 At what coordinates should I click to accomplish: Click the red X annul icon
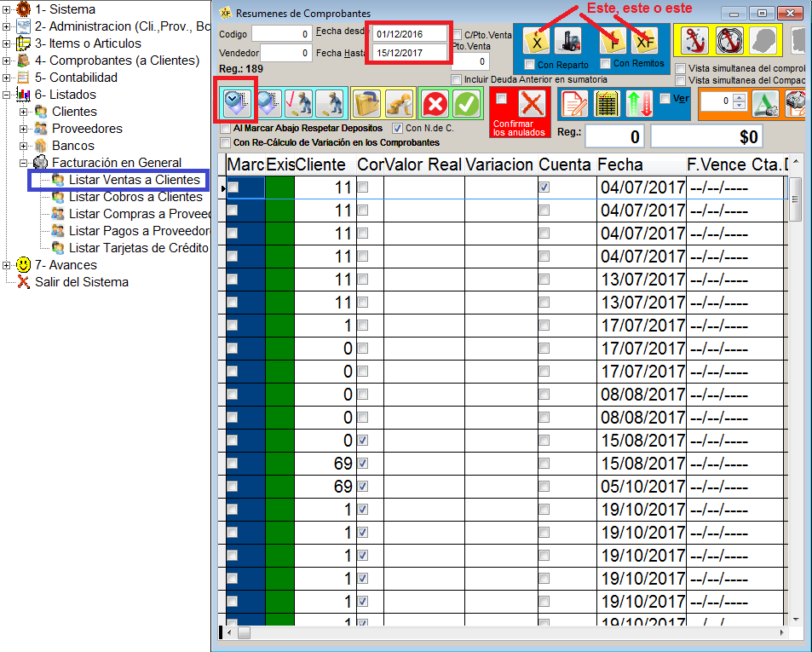click(x=533, y=104)
